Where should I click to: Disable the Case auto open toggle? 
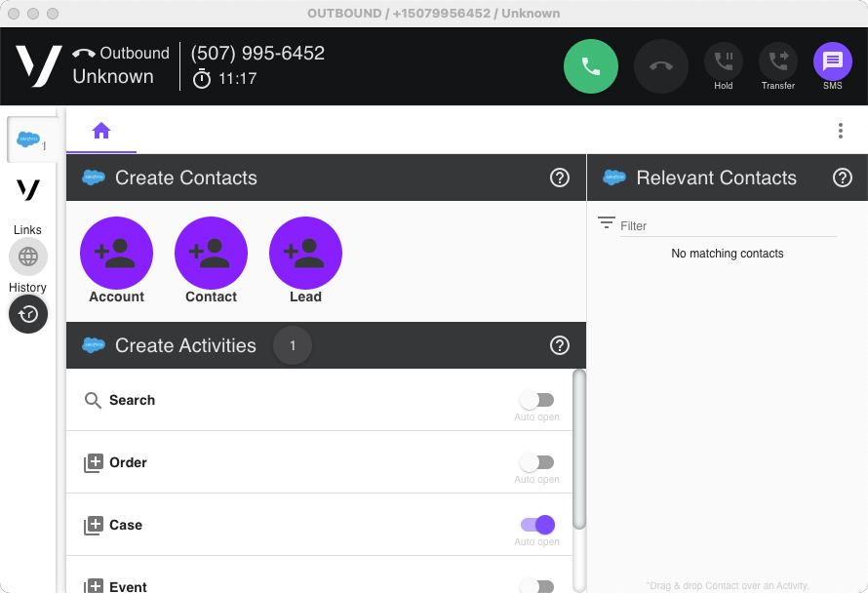coord(537,525)
